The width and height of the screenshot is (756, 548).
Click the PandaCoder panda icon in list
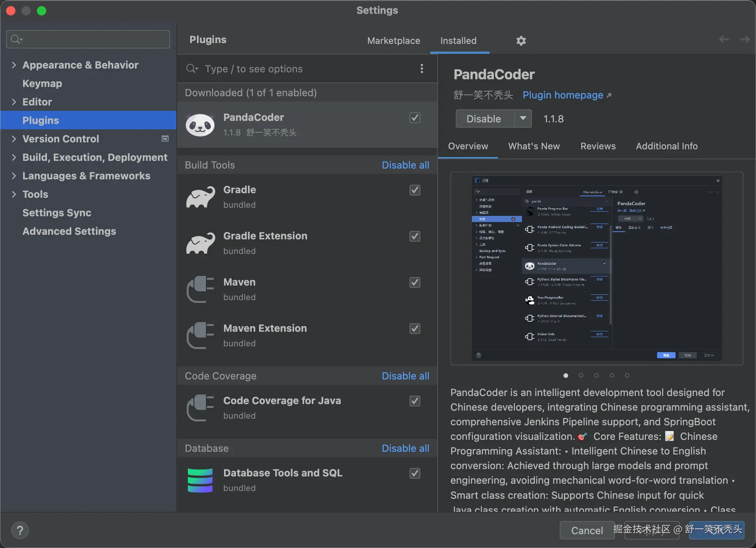[x=200, y=125]
